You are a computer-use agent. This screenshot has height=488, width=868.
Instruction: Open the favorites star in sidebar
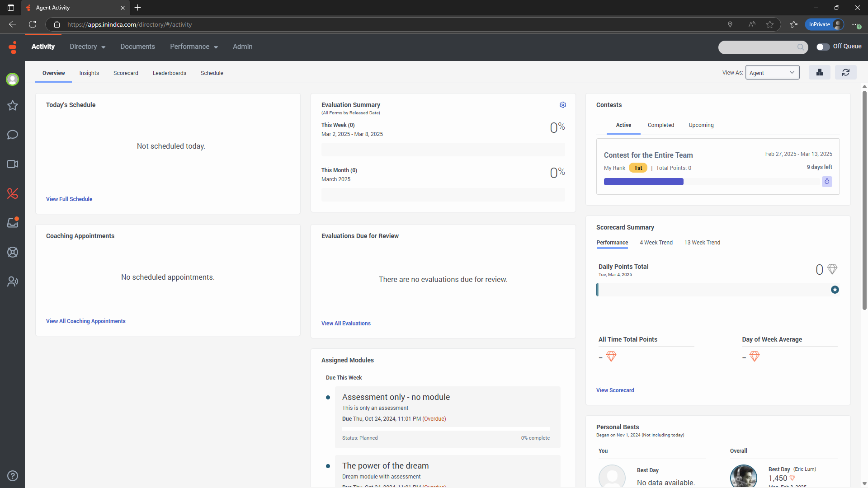pyautogui.click(x=13, y=105)
